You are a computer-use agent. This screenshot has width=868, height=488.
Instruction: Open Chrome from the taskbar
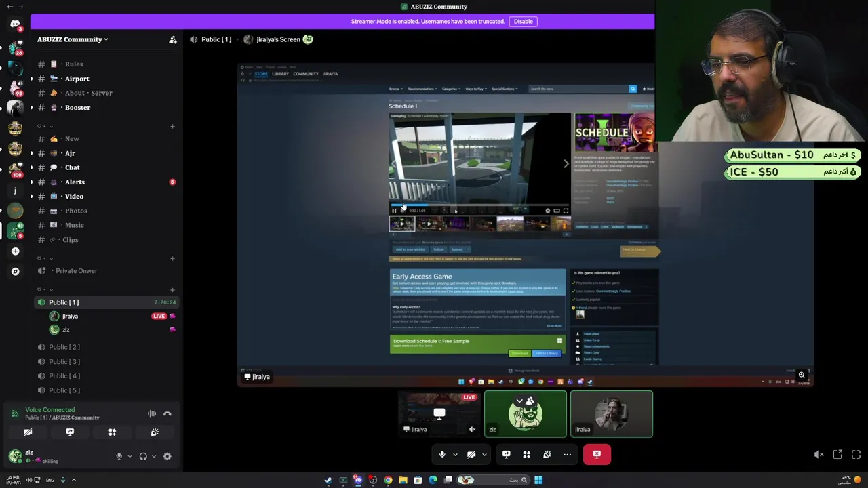pos(388,480)
